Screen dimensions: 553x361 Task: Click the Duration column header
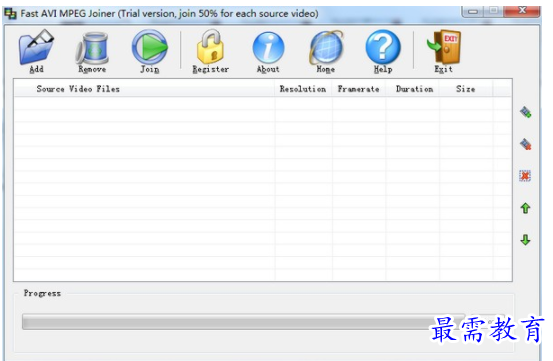(413, 89)
